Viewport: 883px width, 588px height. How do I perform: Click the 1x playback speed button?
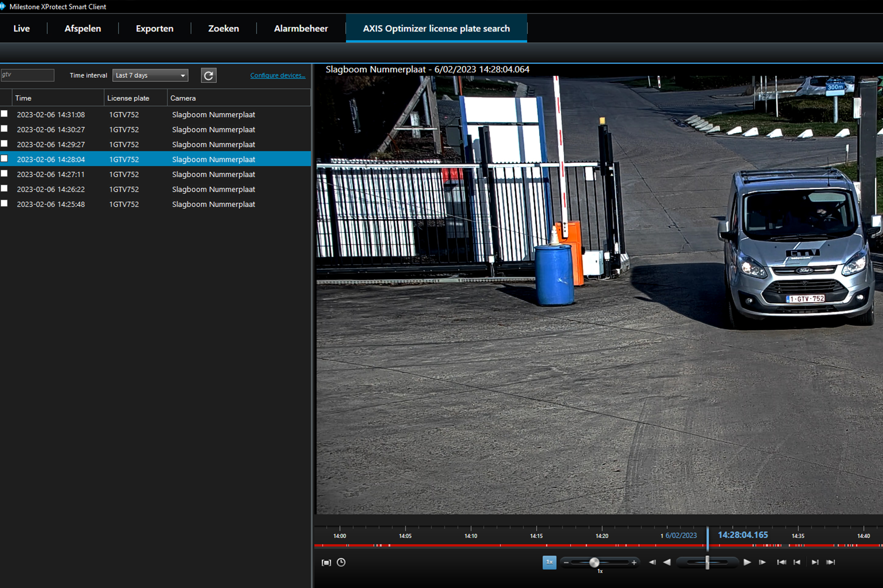[549, 562]
